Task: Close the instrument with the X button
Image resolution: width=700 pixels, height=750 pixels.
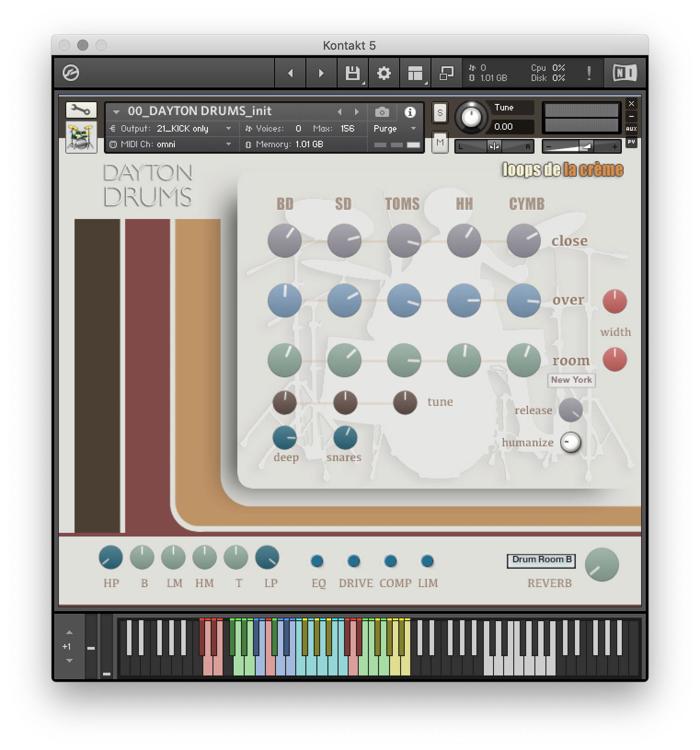Action: (631, 104)
